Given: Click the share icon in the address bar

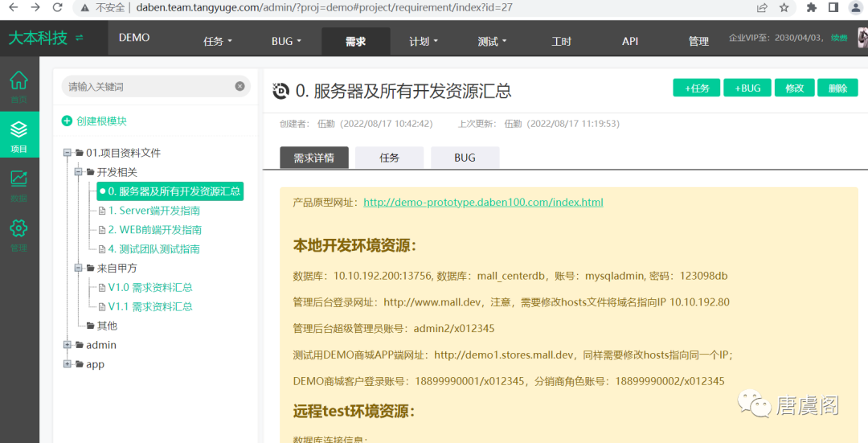Looking at the screenshot, I should (762, 7).
